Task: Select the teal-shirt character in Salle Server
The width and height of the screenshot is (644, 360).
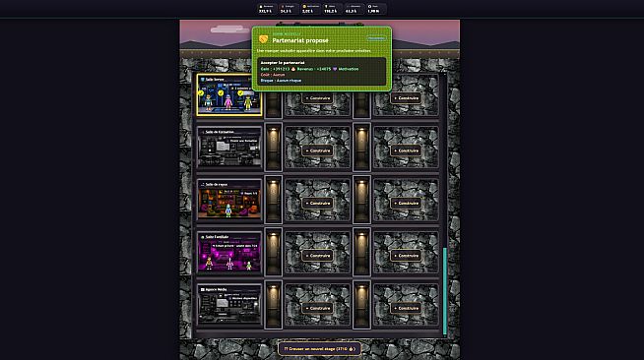Action: 209,102
